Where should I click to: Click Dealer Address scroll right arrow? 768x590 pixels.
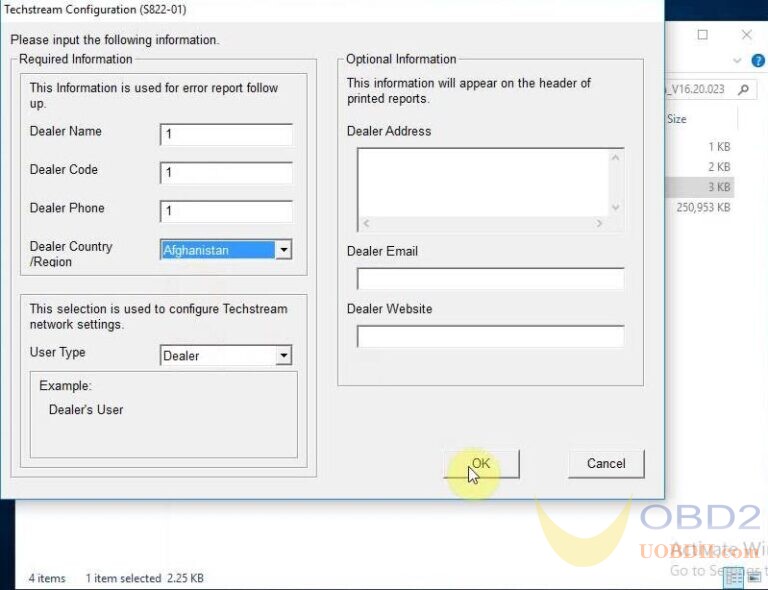click(599, 224)
